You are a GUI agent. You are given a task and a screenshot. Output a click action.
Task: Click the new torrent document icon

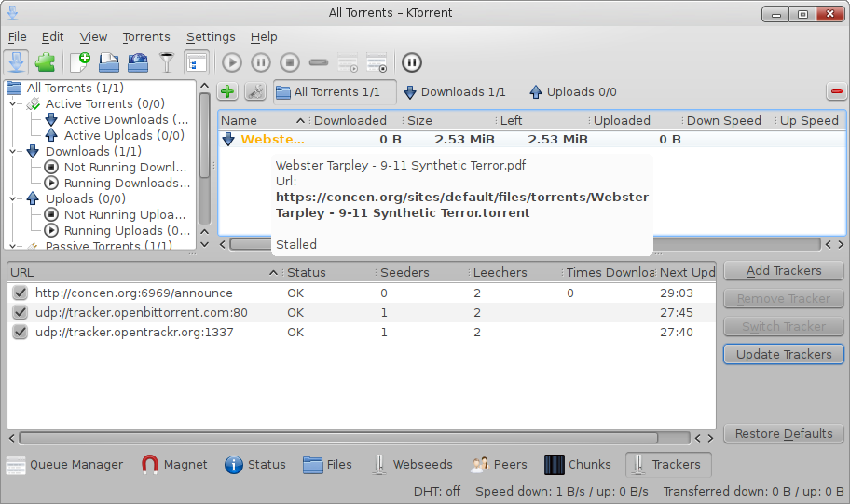[80, 62]
